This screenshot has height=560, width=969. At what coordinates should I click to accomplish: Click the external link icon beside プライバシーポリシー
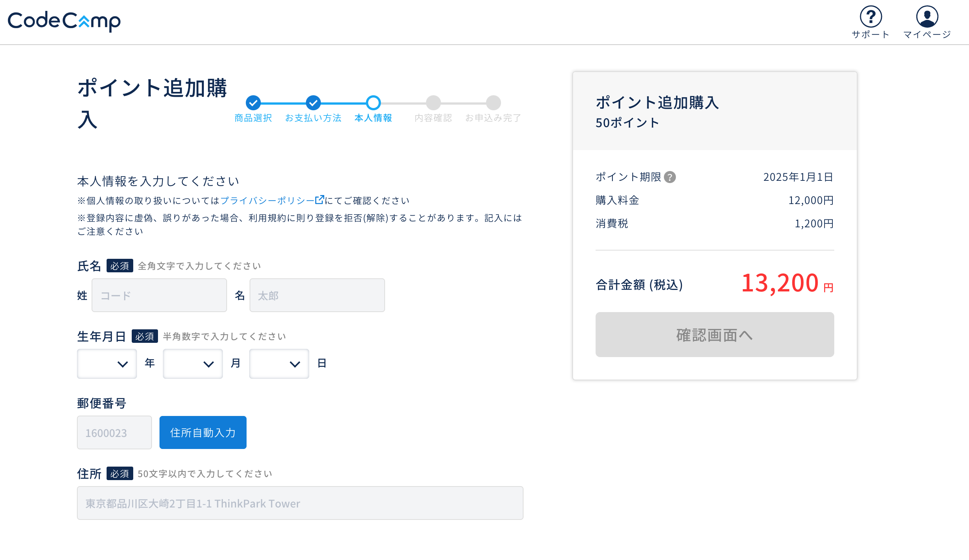click(319, 200)
